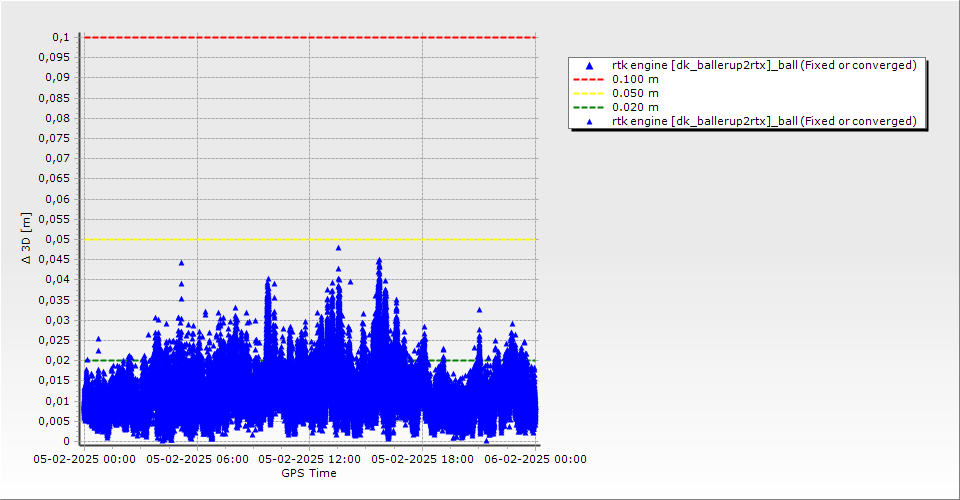Viewport: 960px width, 500px height.
Task: Click the y-axis tick label "0,02"
Action: click(58, 360)
